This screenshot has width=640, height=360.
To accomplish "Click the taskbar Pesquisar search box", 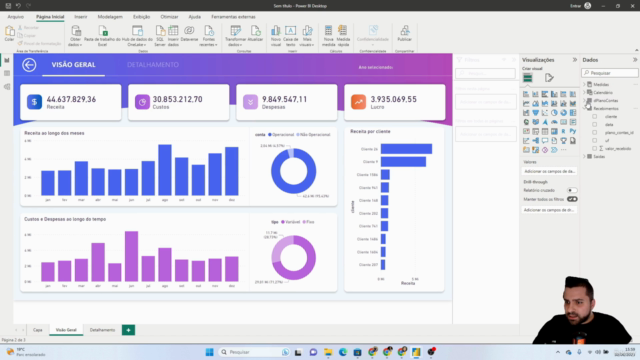I will pos(254,352).
